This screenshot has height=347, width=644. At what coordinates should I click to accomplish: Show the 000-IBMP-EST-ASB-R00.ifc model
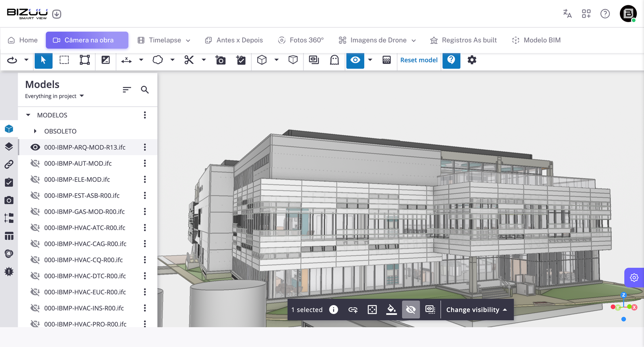[35, 195]
